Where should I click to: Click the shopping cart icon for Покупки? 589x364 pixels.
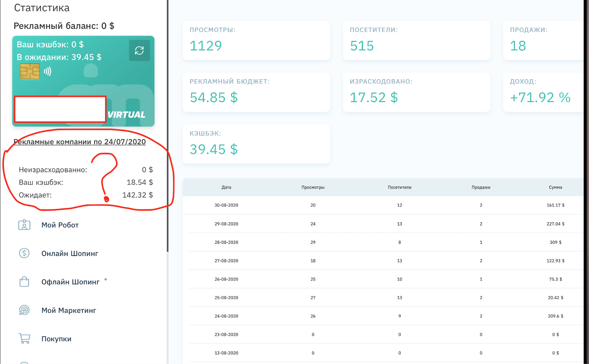coord(24,339)
